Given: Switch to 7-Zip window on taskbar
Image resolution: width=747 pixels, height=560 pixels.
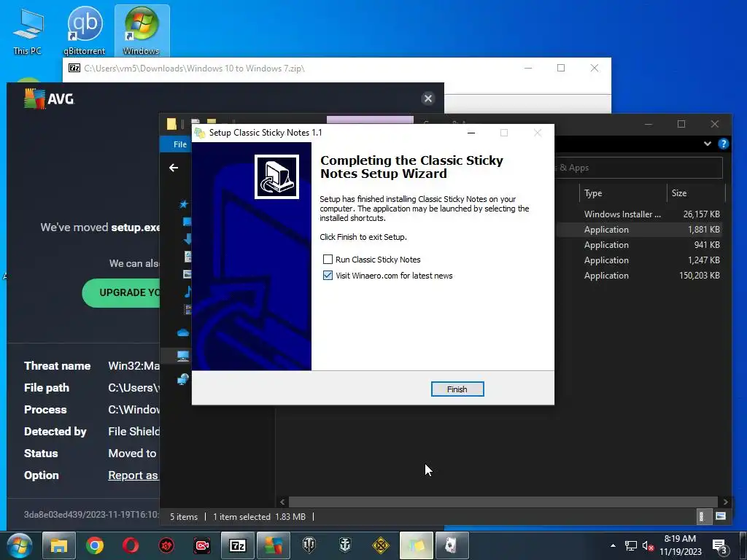Looking at the screenshot, I should point(238,545).
